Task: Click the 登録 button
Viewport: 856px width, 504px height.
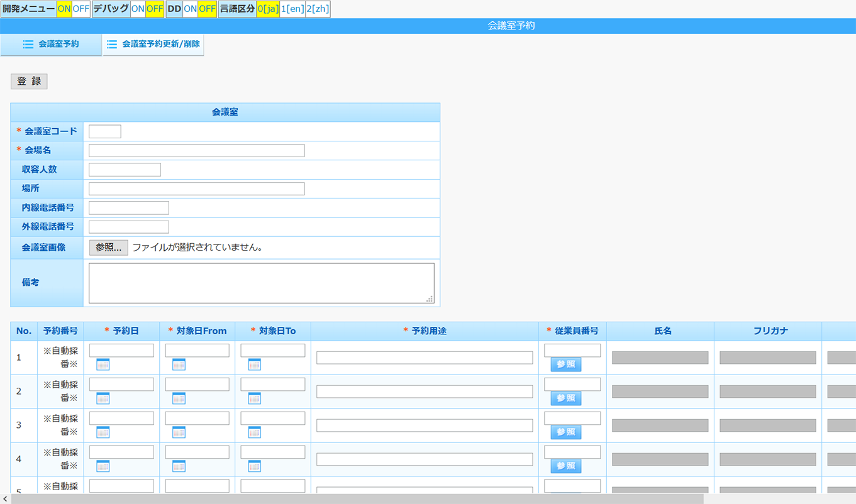Action: pyautogui.click(x=29, y=81)
